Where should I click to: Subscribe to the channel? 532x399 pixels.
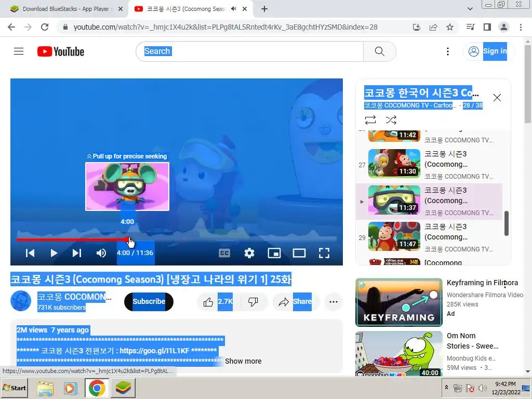point(149,301)
